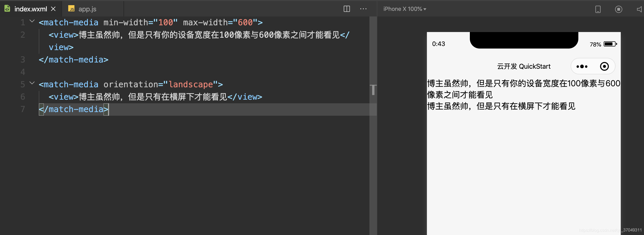This screenshot has width=644, height=235.
Task: Mute the simulator with speaker icon
Action: (x=639, y=9)
